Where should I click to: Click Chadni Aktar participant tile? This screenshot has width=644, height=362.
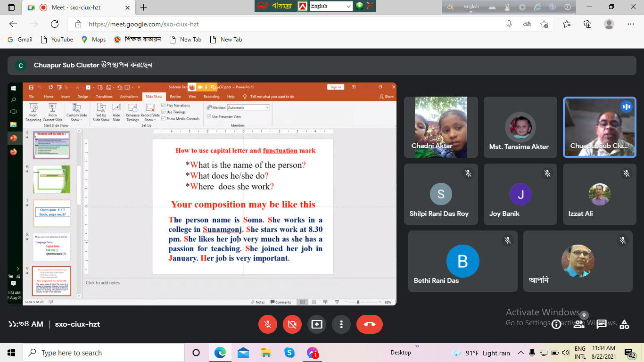click(x=441, y=127)
